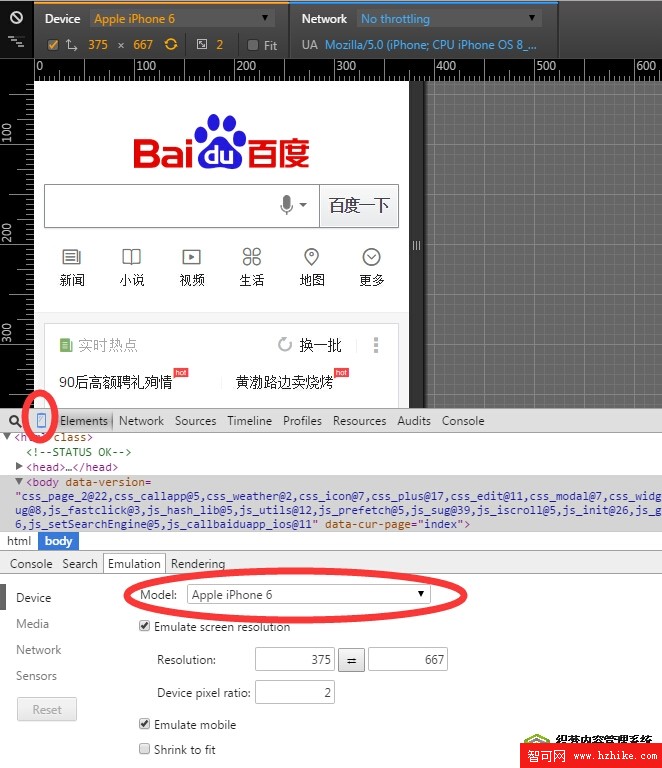The image size is (662, 768).
Task: Open the 地图 map pin icon
Action: point(311,257)
